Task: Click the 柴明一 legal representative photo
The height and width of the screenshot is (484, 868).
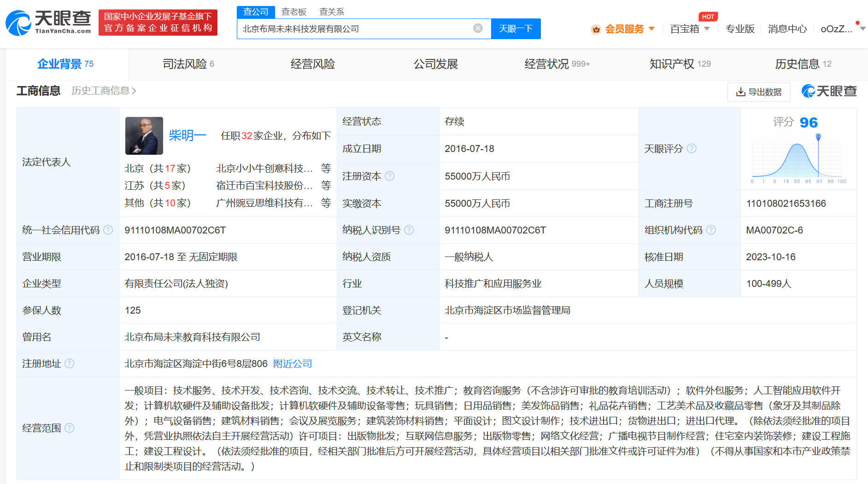Action: (144, 135)
